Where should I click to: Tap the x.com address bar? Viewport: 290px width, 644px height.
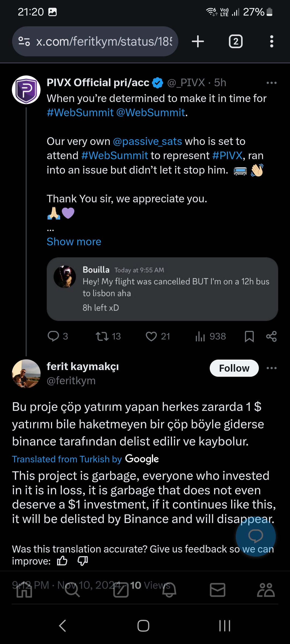(104, 42)
